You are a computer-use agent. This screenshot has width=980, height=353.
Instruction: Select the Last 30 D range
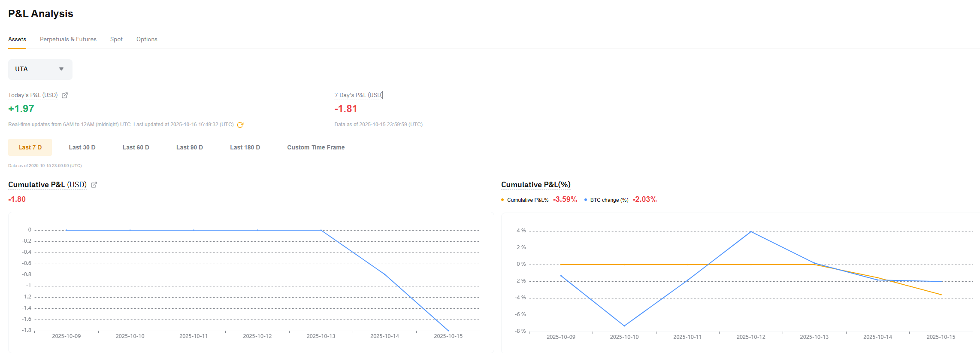coord(82,147)
